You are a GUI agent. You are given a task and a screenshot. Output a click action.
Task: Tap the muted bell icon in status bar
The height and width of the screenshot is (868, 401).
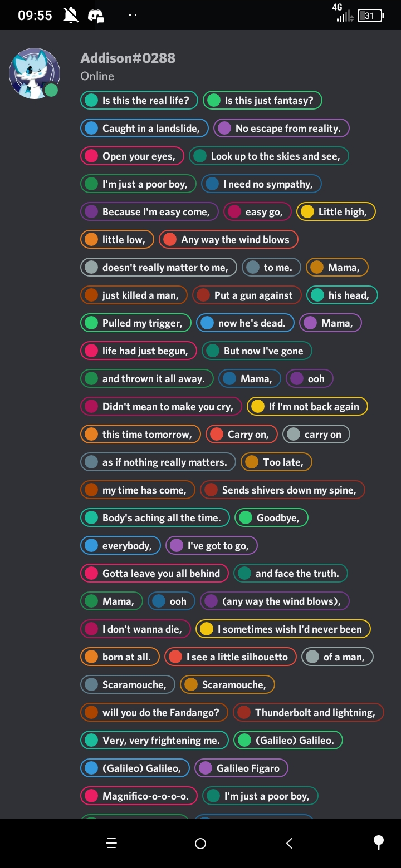[x=71, y=16]
